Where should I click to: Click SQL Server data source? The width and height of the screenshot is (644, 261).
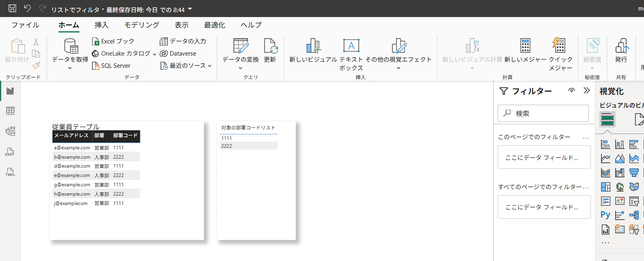(x=111, y=66)
